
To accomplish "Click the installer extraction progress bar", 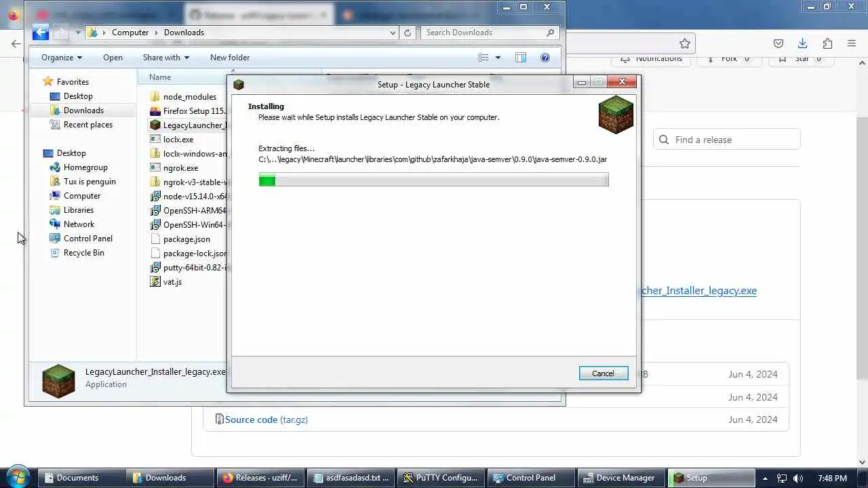I will (x=433, y=180).
